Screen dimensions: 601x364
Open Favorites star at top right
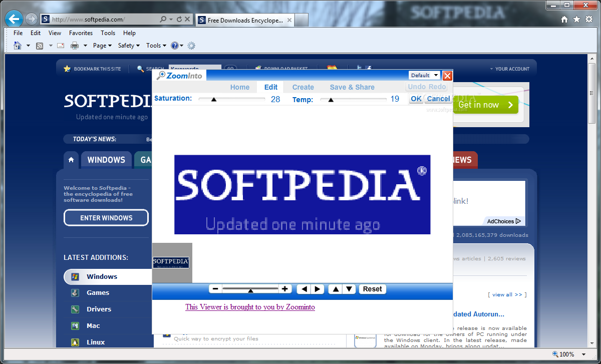[x=576, y=19]
